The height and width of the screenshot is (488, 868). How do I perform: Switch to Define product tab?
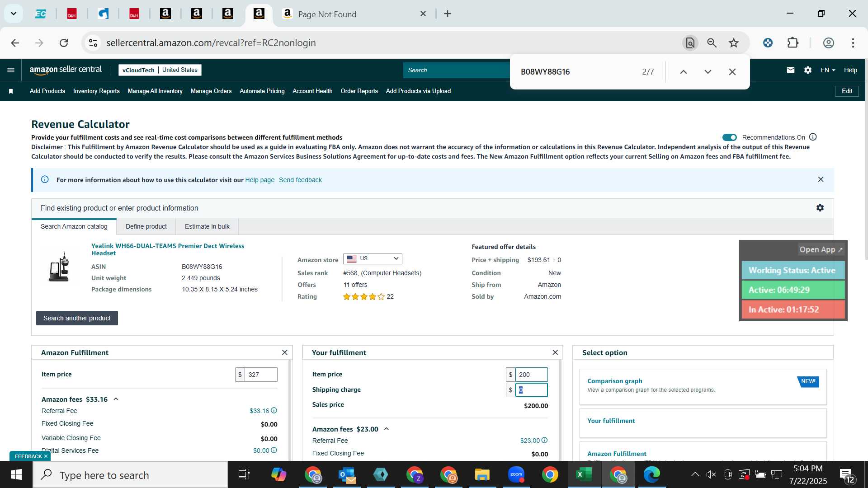pyautogui.click(x=146, y=226)
